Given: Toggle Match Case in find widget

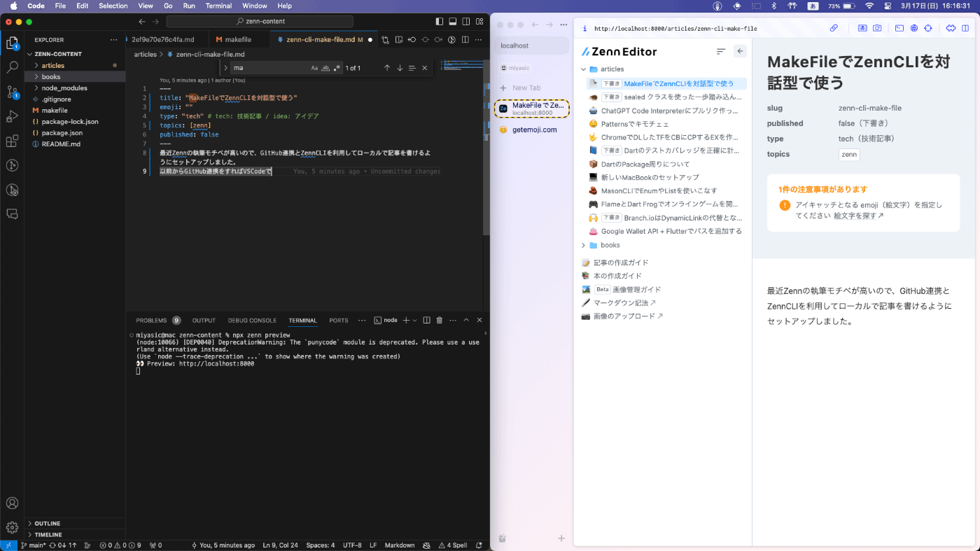Looking at the screenshot, I should 314,68.
